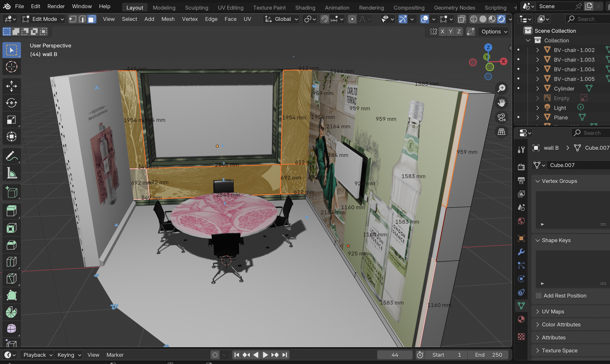Screen dimensions: 610x364
Task: Toggle camera view in viewport
Action: tap(501, 117)
